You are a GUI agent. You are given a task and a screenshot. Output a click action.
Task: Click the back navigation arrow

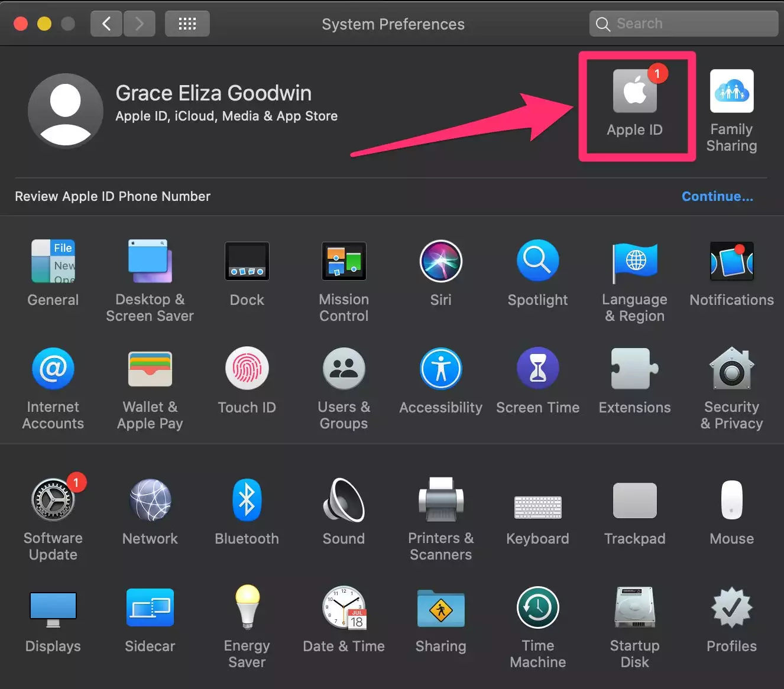pos(106,24)
